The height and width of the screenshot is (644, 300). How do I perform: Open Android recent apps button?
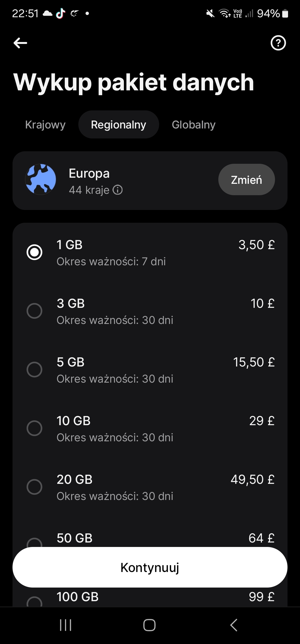pos(66,625)
